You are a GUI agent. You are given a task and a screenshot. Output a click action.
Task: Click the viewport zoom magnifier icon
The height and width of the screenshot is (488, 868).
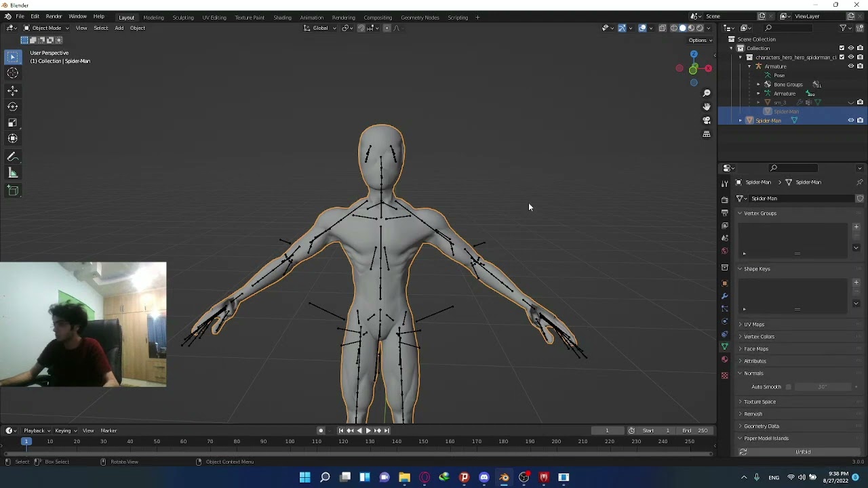click(707, 93)
